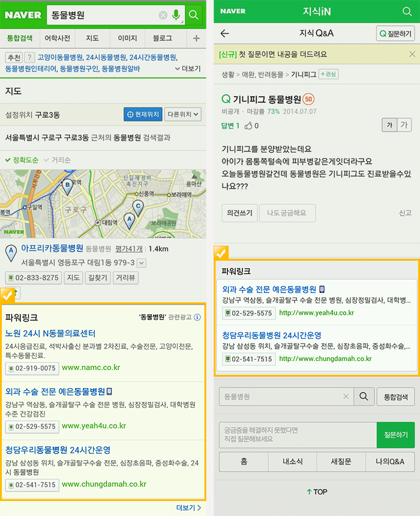This screenshot has height=516, width=420.
Task: Open the 새질문 bottom menu item
Action: [x=341, y=462]
